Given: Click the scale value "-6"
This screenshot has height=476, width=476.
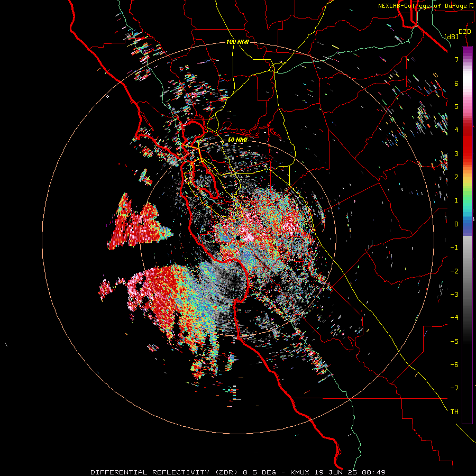Looking at the screenshot, I should [x=454, y=365].
